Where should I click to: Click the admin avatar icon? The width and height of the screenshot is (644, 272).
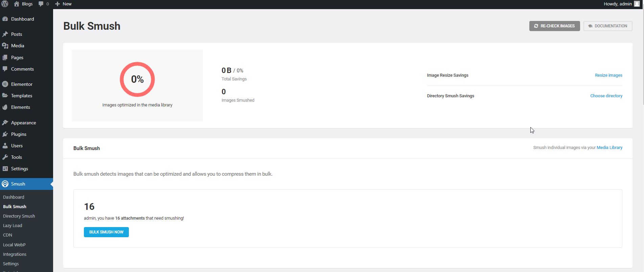[637, 4]
